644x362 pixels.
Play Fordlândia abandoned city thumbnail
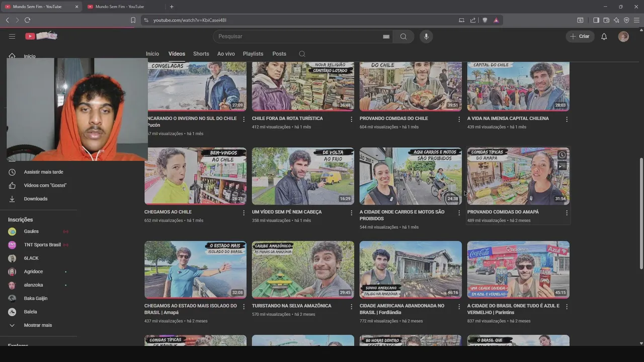pos(411,269)
